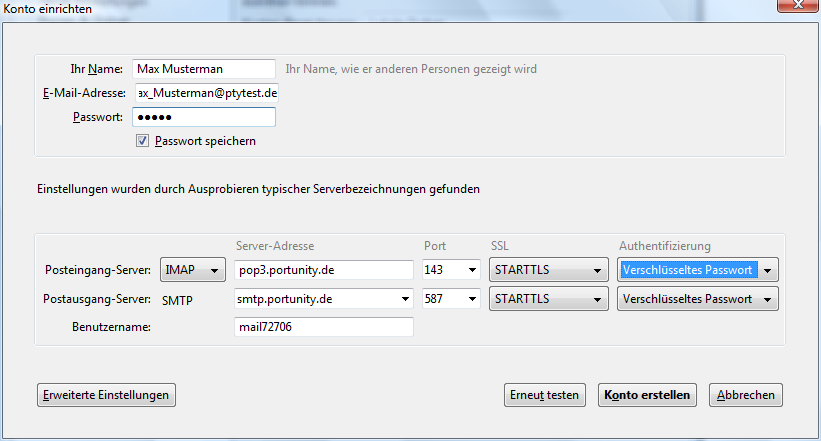Click the Konto einrichten title bar
821x441 pixels.
(400, 8)
